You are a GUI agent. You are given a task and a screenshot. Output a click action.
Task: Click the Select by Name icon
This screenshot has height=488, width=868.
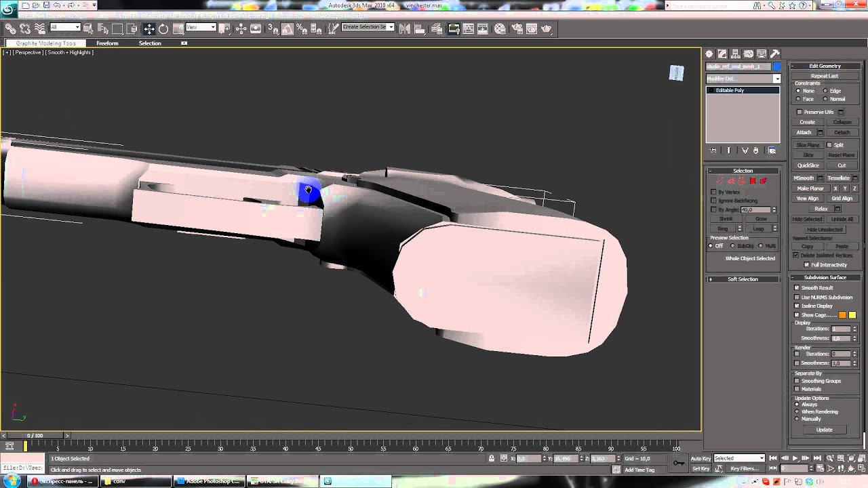pos(102,28)
